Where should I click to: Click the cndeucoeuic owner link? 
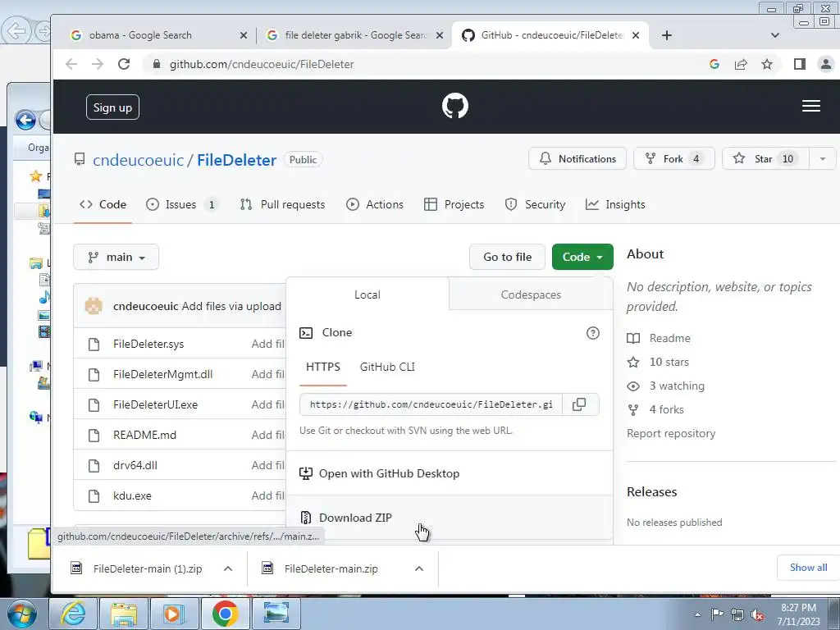[138, 160]
